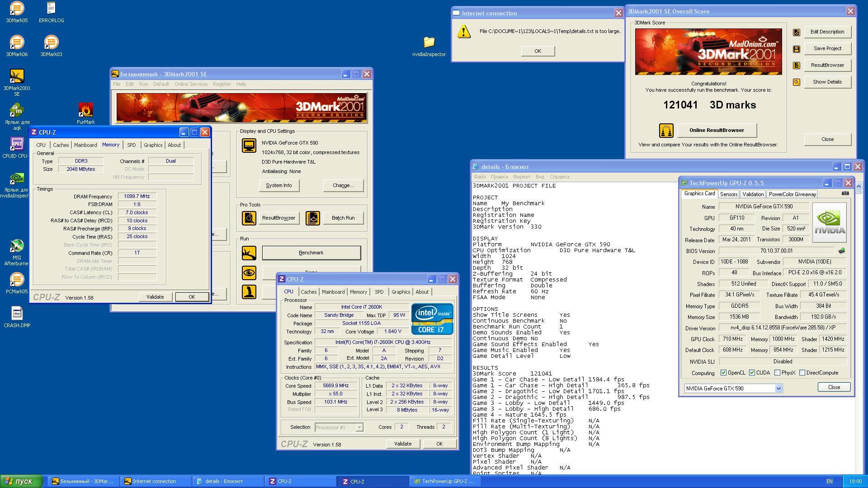
Task: Click the Demo eye icon in Run section
Action: pos(249,273)
